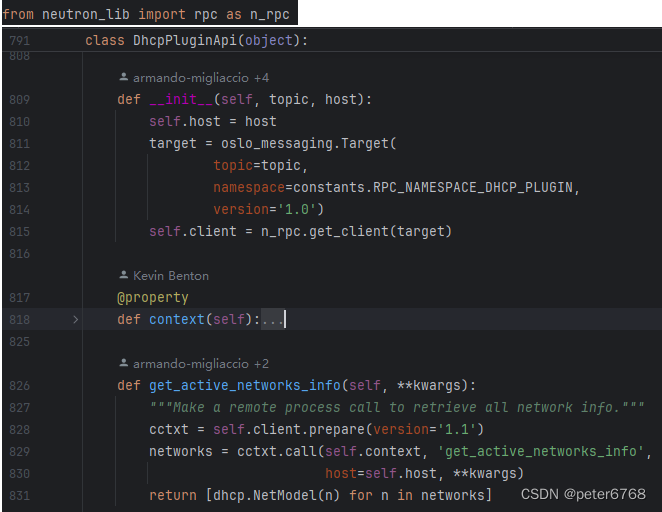This screenshot has width=662, height=512.
Task: Click the '@property' decorator
Action: click(153, 298)
